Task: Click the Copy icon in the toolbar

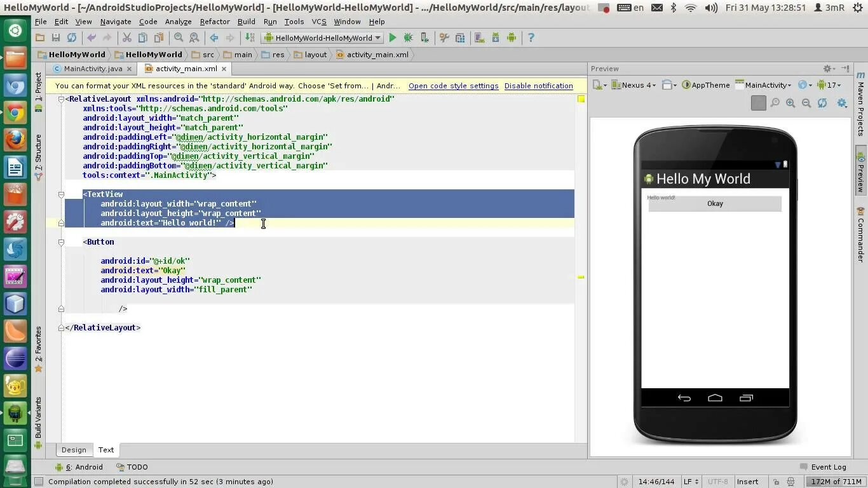Action: [143, 37]
